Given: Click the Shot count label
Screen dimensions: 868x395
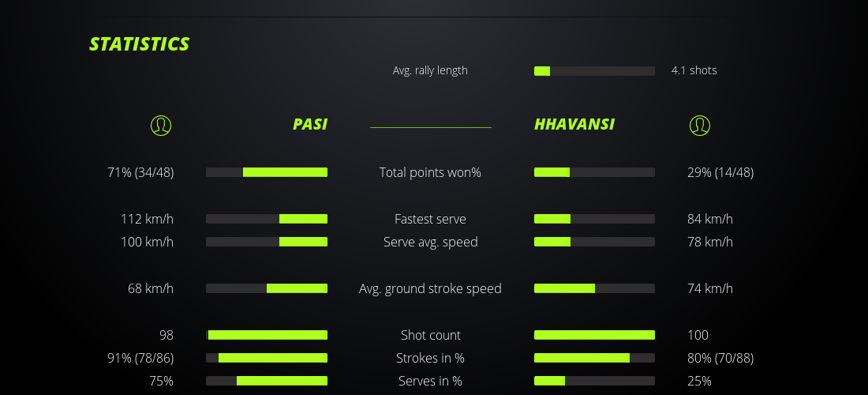Looking at the screenshot, I should pyautogui.click(x=430, y=335).
